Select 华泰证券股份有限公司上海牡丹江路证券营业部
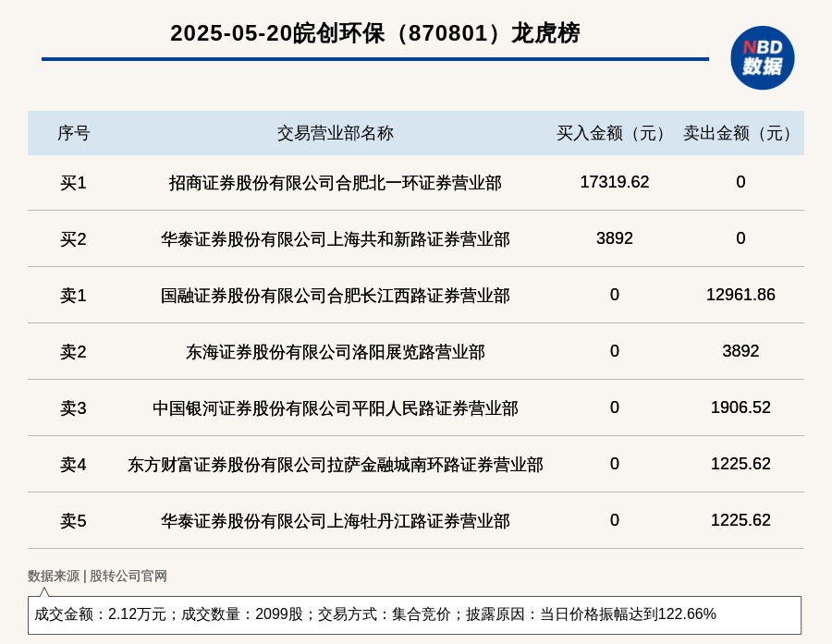832x644 pixels. pos(336,521)
